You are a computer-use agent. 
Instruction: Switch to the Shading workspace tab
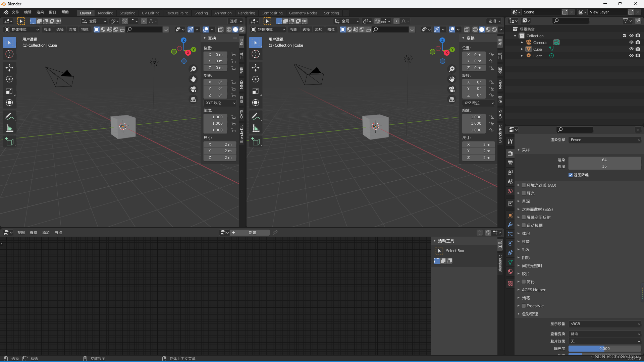coord(201,13)
